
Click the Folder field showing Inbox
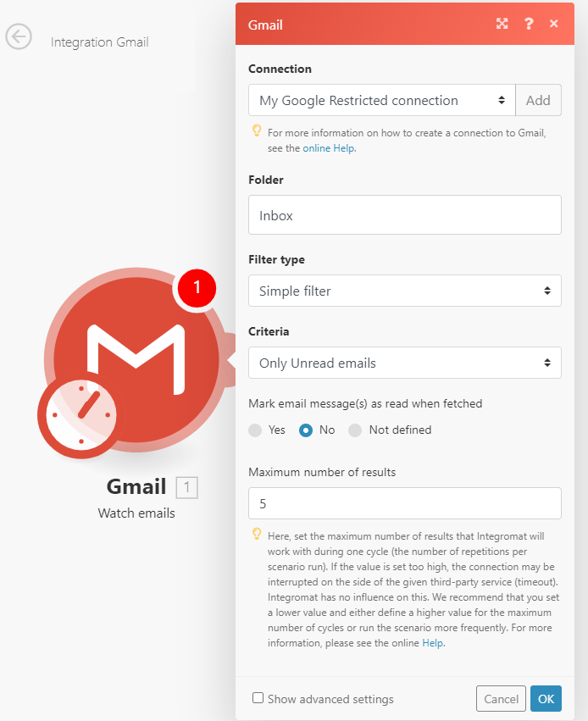(404, 215)
